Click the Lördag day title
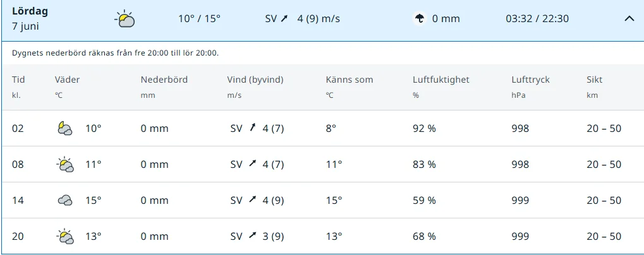Image resolution: width=644 pixels, height=255 pixels. point(30,11)
